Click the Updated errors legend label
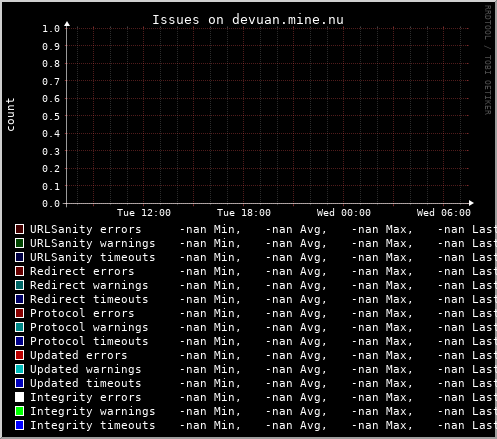The image size is (497, 439). 79,355
